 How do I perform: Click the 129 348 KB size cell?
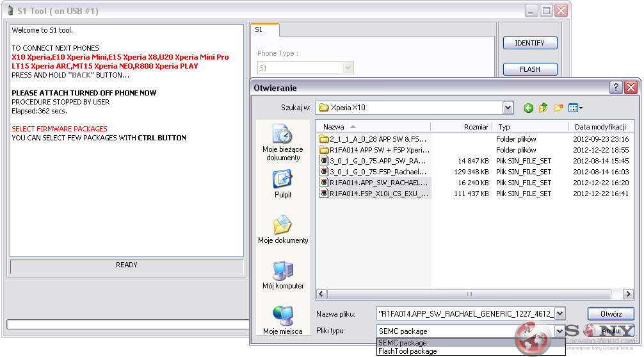[x=472, y=172]
